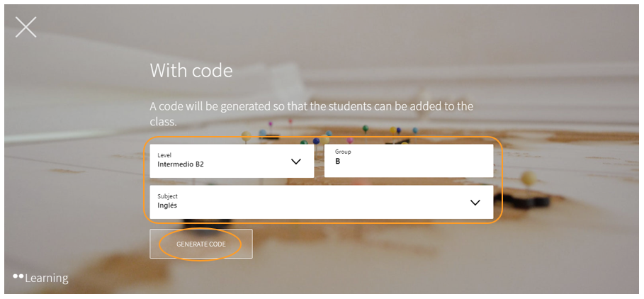Click the Group input field
Image resolution: width=644 pixels, height=299 pixels.
click(408, 161)
